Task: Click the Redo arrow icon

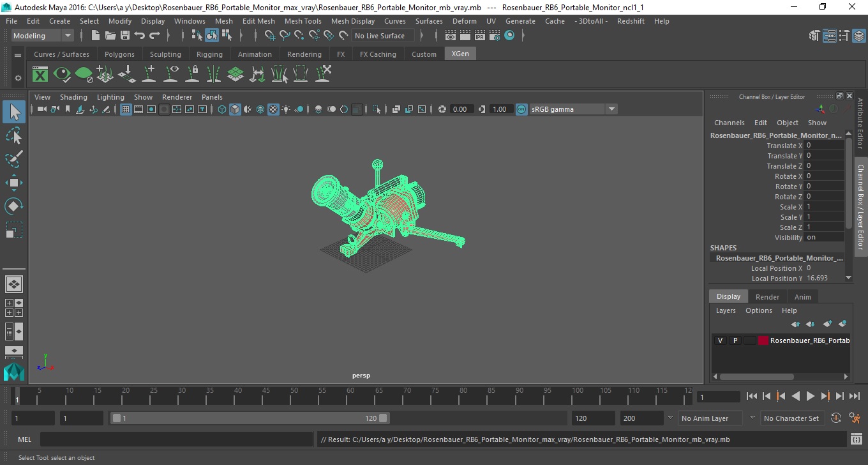Action: click(154, 36)
